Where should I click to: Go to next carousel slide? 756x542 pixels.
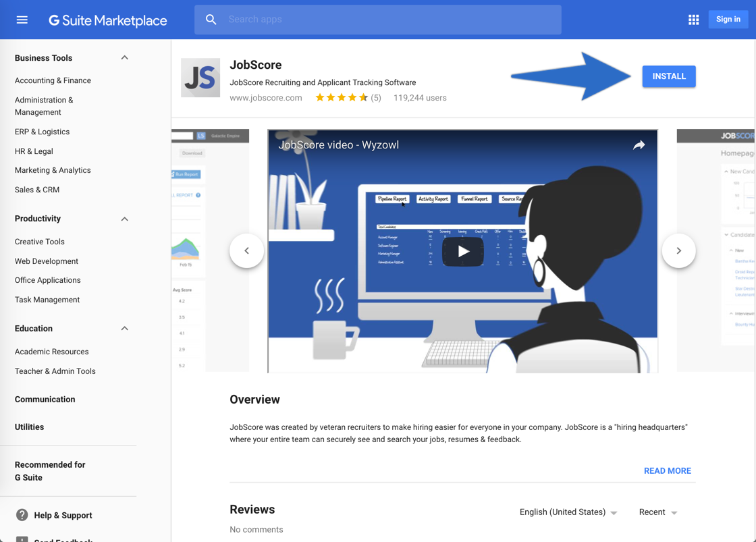pos(679,250)
